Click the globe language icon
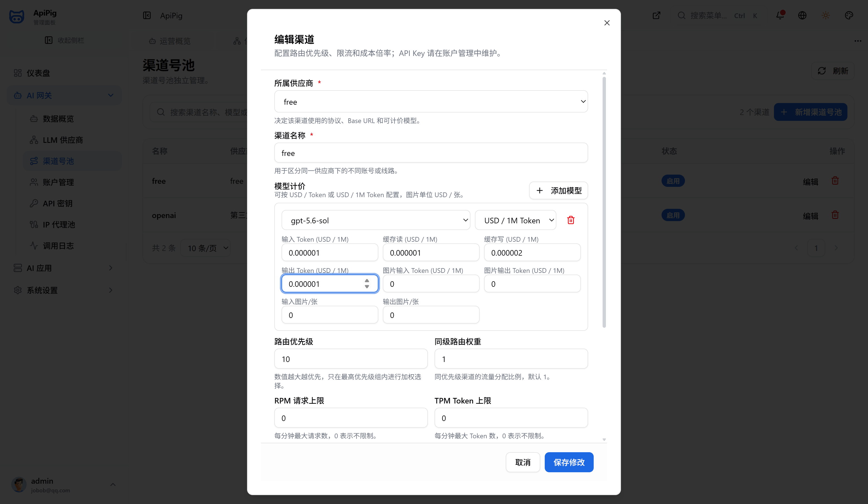This screenshot has width=868, height=504. (802, 15)
